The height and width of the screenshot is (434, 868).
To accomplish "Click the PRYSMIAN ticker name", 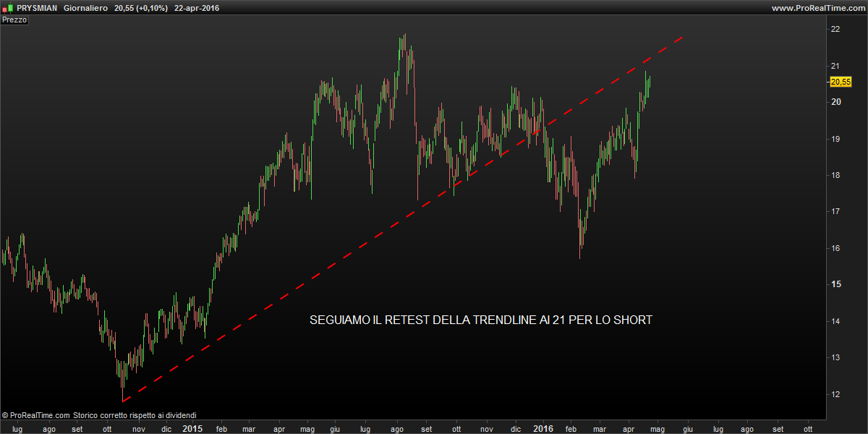I will (x=37, y=8).
